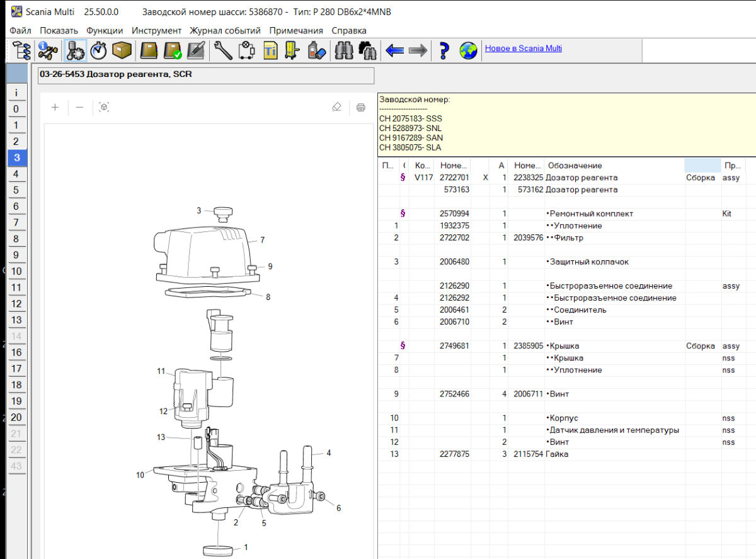Image resolution: width=756 pixels, height=559 pixels.
Task: Click callout number 1 in the diagram
Action: tap(246, 548)
